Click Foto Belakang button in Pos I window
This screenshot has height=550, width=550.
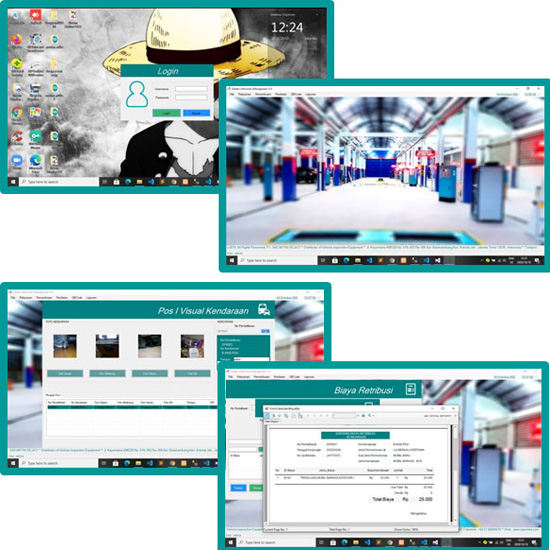tap(107, 374)
